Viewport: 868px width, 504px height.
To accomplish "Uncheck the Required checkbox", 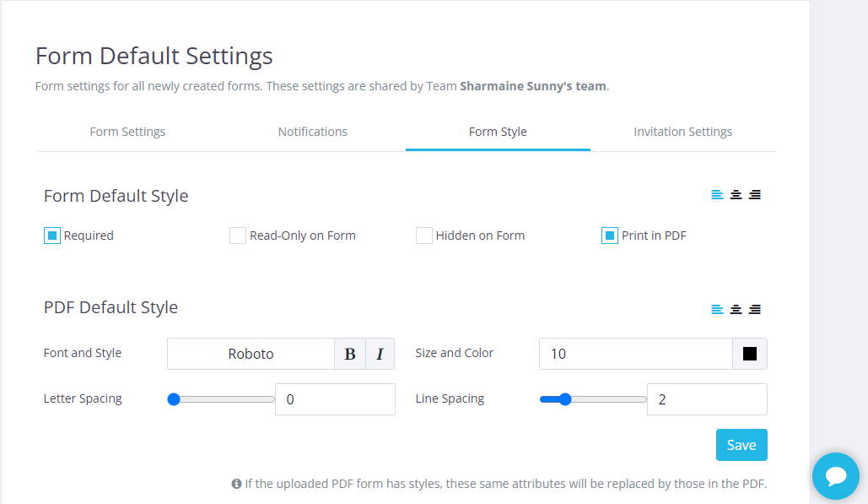I will click(52, 236).
